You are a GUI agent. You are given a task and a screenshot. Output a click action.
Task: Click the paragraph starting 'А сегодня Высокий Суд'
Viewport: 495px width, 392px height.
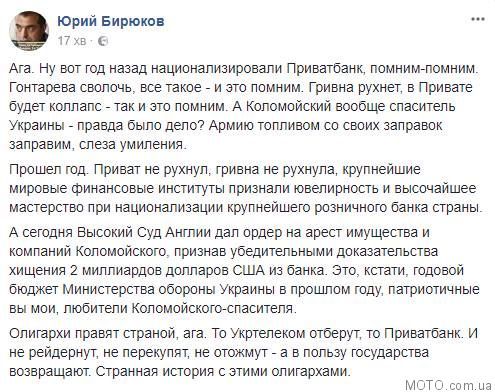point(244,270)
